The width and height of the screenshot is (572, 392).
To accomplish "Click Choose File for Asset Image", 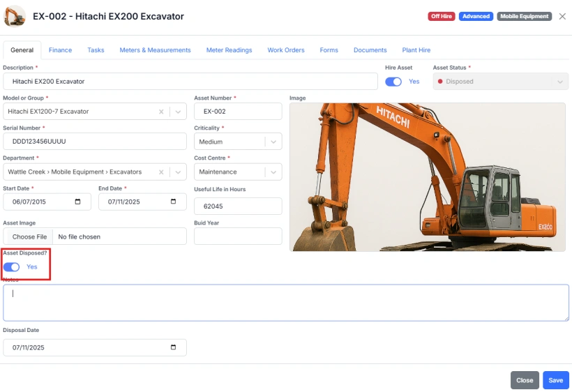I will tap(29, 236).
